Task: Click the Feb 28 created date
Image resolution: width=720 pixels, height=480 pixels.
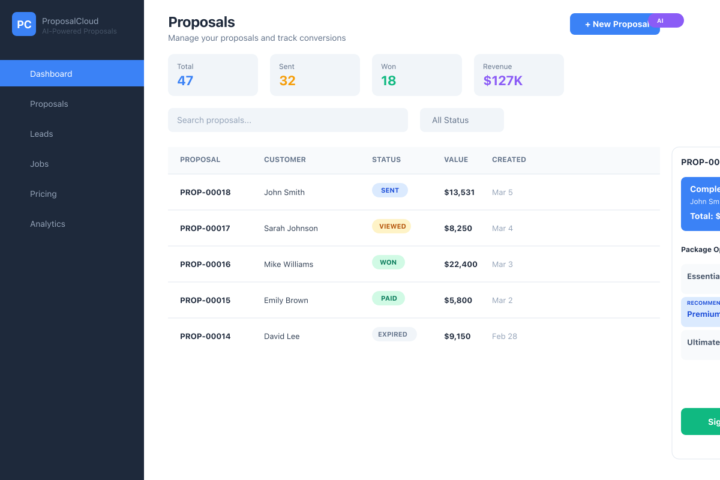Action: coord(504,336)
